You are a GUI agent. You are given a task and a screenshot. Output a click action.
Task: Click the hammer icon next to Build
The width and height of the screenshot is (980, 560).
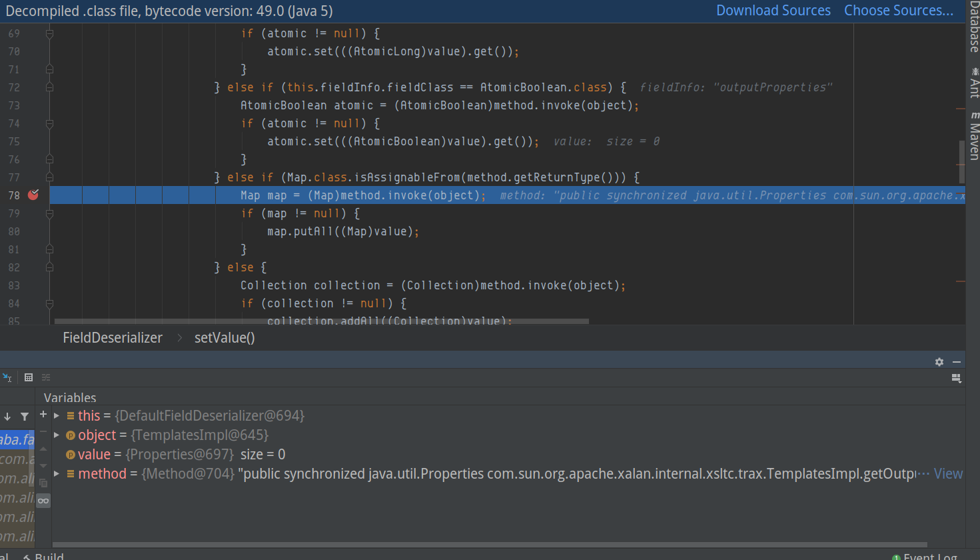pyautogui.click(x=27, y=557)
